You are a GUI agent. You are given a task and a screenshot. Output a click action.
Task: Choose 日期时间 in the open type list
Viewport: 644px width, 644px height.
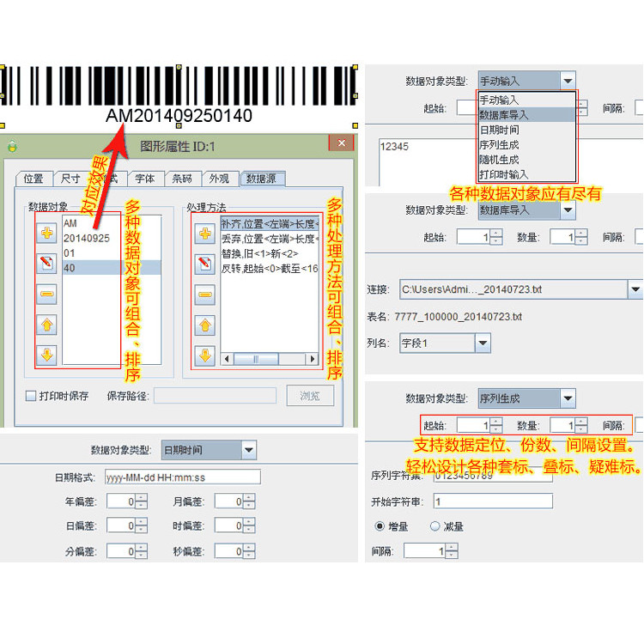526,130
